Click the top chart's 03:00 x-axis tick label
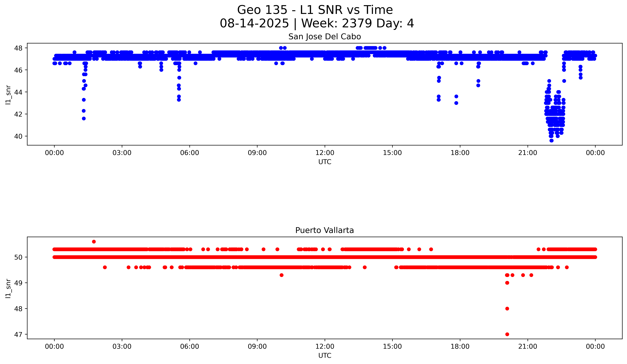This screenshot has height=364, width=627. pyautogui.click(x=122, y=153)
